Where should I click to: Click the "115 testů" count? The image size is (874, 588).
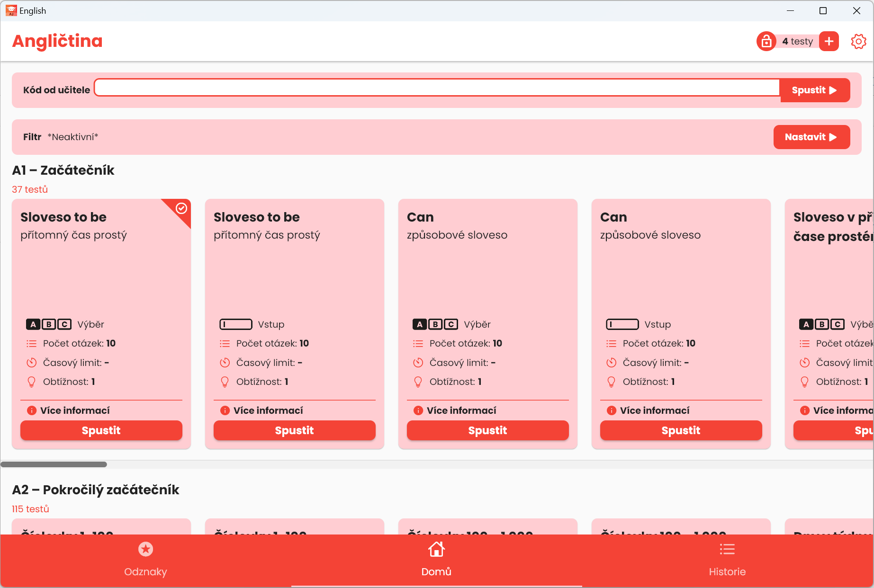(30, 509)
